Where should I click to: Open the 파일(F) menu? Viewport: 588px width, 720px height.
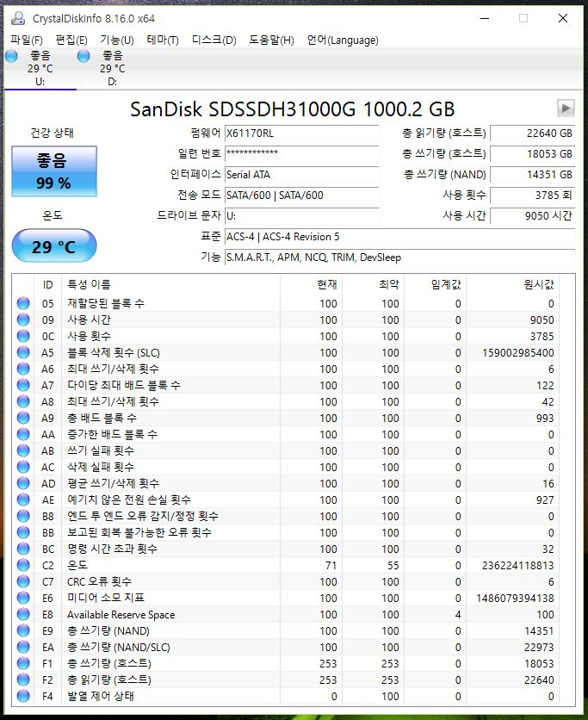click(x=26, y=40)
